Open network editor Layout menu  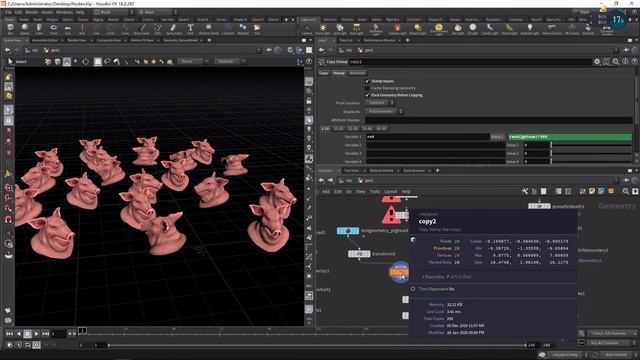point(391,191)
